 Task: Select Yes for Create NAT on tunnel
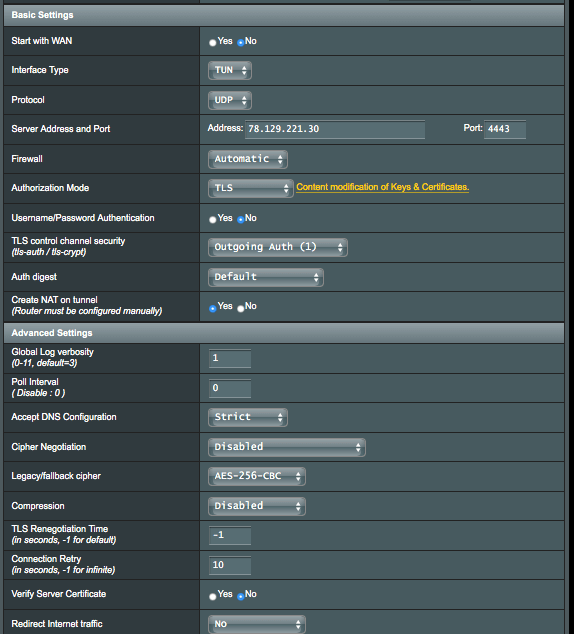(x=213, y=309)
